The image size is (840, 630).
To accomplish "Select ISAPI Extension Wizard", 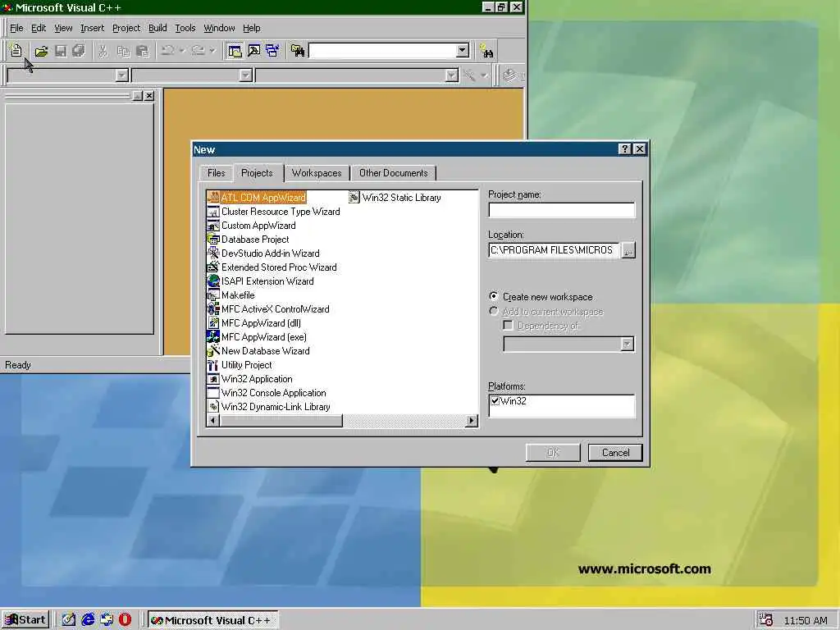I will pos(261,281).
